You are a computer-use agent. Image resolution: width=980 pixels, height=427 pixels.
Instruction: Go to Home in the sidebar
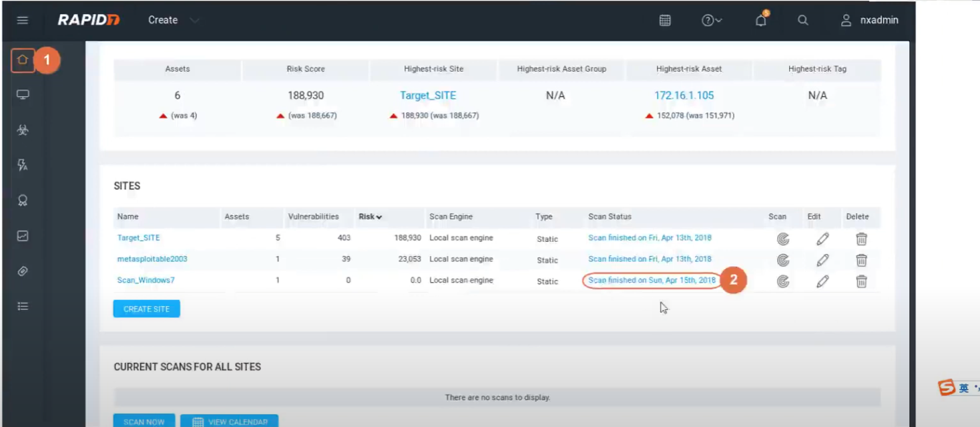pyautogui.click(x=23, y=60)
